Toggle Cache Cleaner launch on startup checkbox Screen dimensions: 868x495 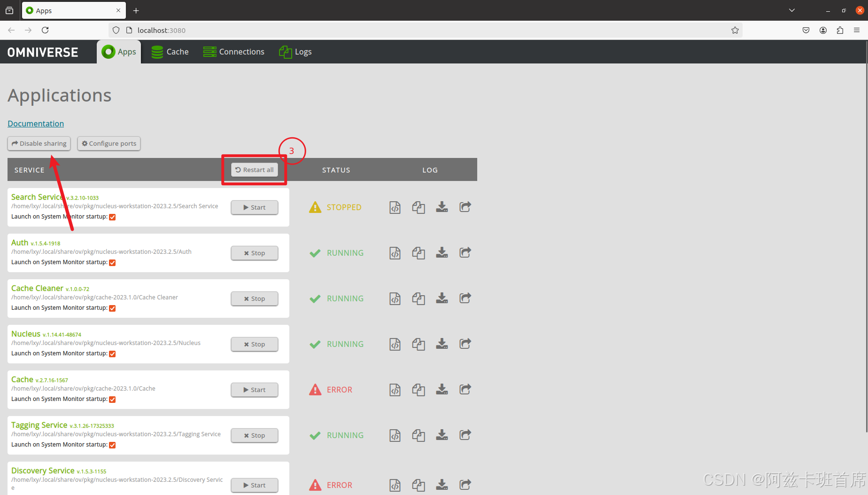click(x=112, y=308)
